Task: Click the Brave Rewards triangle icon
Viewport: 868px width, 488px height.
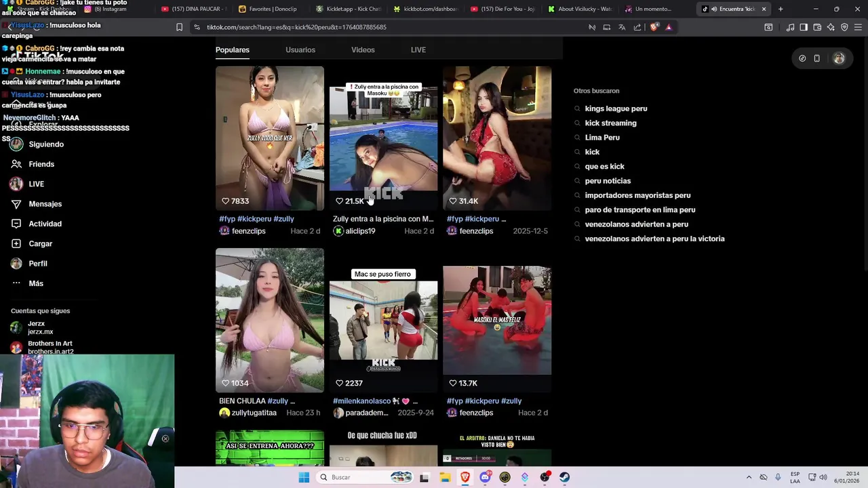Action: pos(669,27)
